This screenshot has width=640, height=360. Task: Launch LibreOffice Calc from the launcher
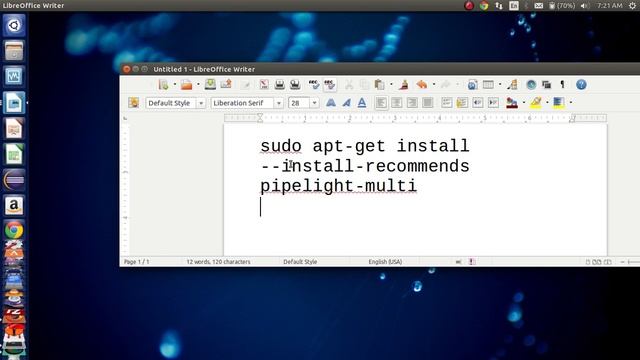[x=14, y=154]
